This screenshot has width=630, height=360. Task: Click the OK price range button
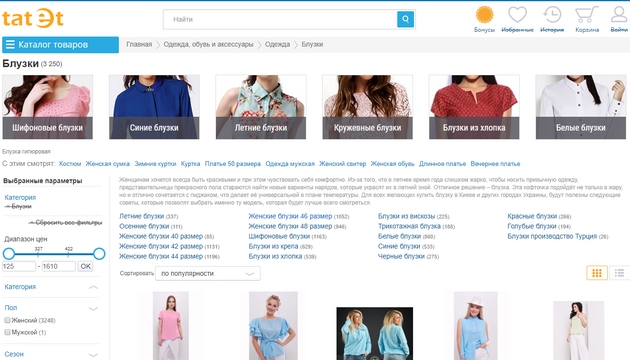click(86, 266)
